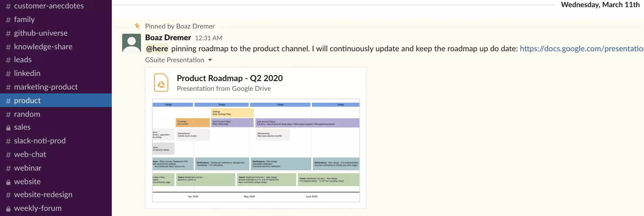Click the lock icon next to the website channel
The width and height of the screenshot is (644, 216).
tap(8, 181)
